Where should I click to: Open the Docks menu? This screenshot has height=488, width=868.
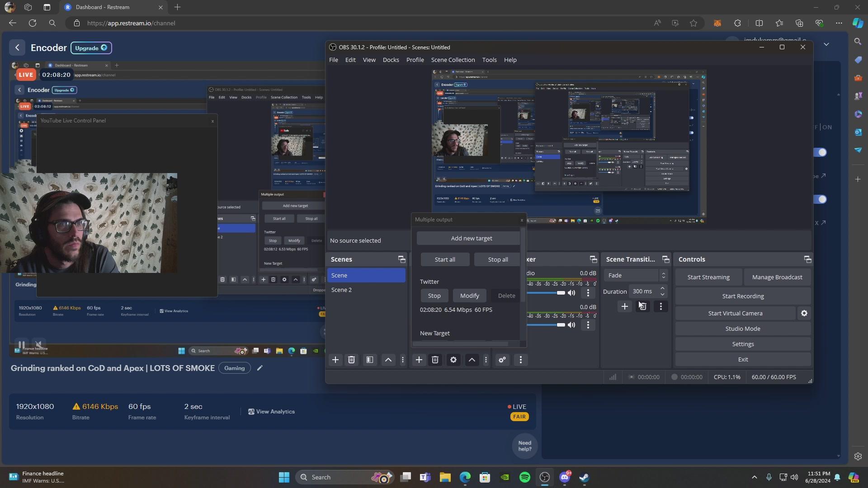[391, 60]
